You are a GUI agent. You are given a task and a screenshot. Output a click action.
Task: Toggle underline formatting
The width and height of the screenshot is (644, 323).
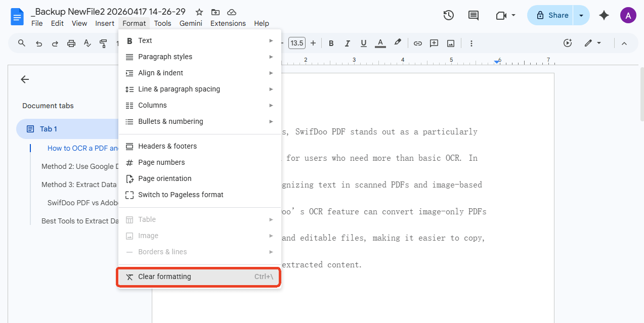click(364, 43)
